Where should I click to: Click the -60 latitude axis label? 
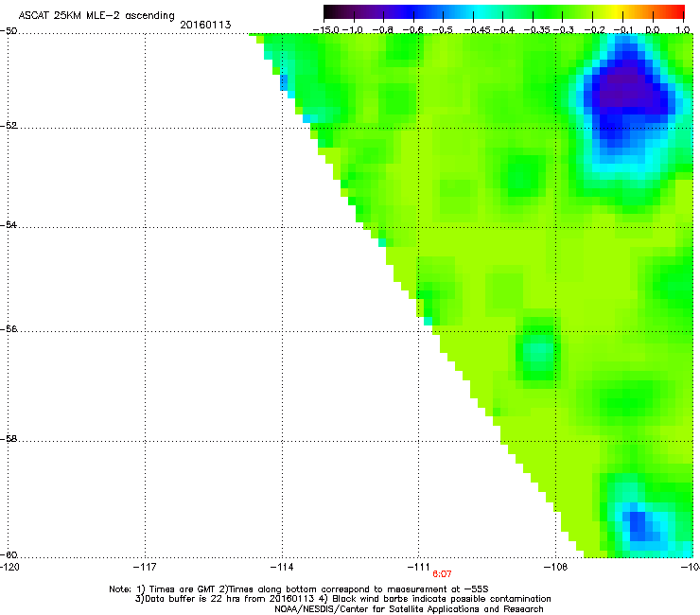coord(9,554)
